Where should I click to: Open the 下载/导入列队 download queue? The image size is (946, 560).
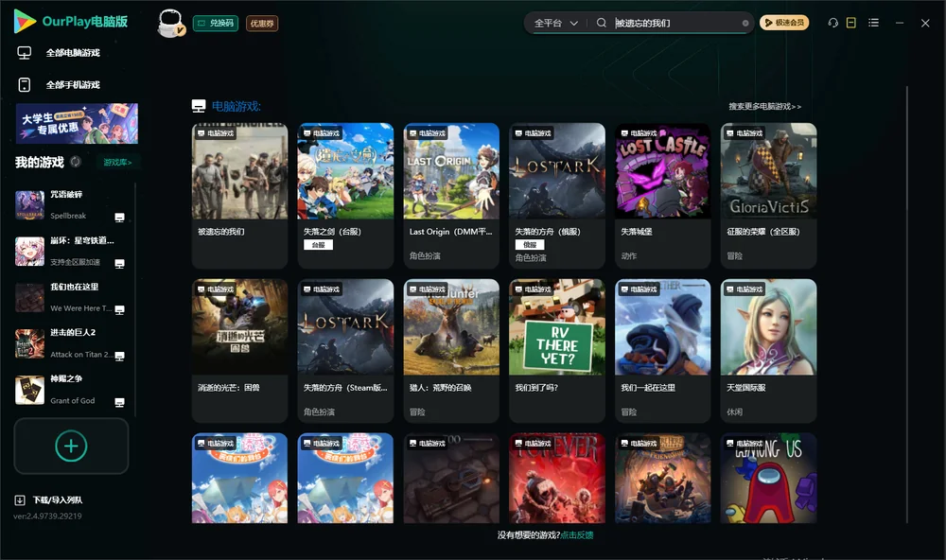pyautogui.click(x=49, y=499)
